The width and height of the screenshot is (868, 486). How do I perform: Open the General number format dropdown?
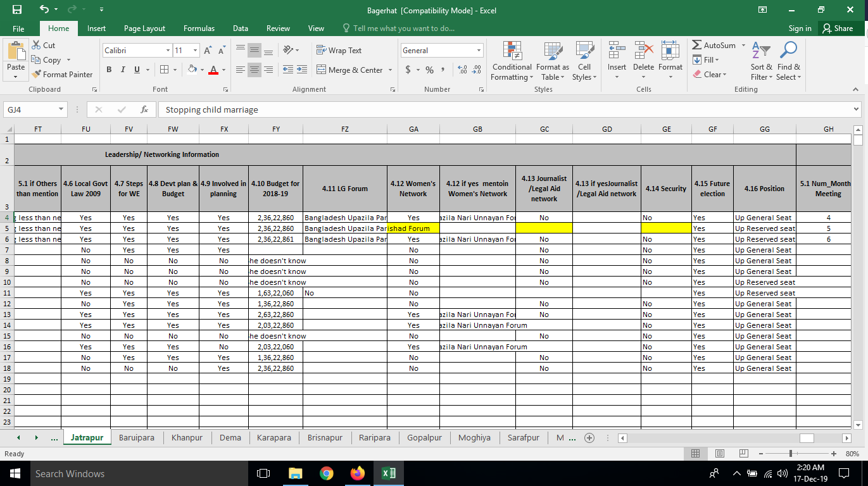coord(479,51)
